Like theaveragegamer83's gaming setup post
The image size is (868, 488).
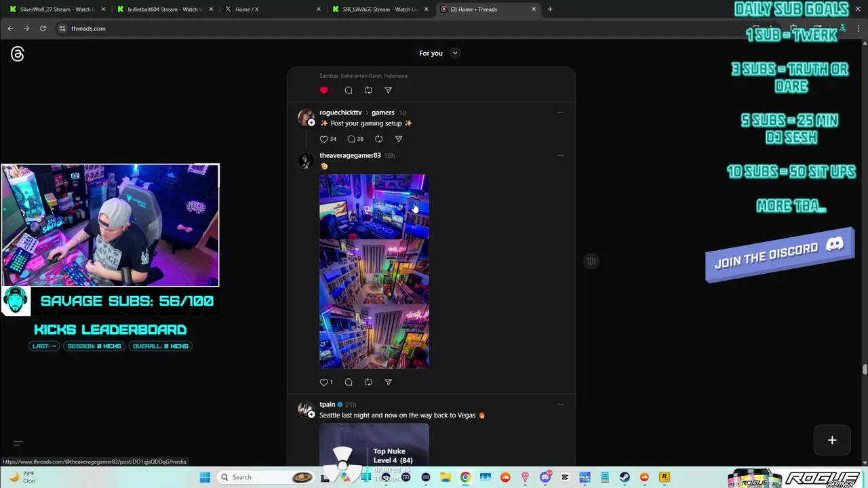[324, 382]
